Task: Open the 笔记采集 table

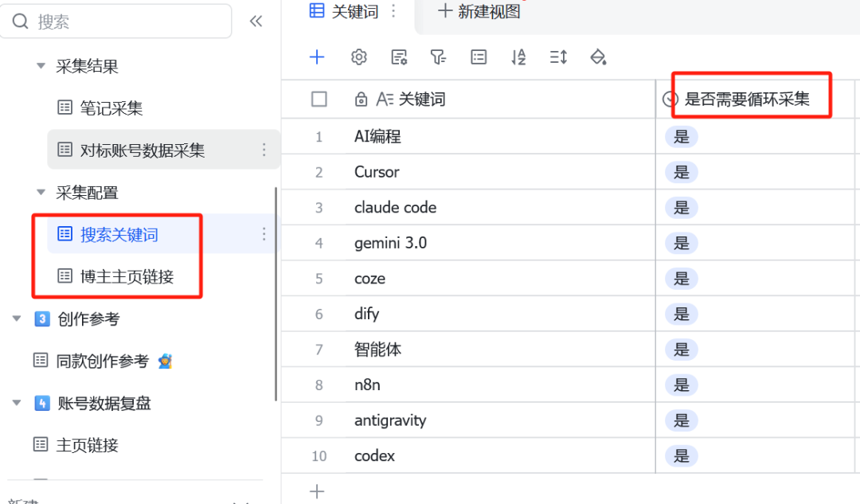Action: point(100,108)
